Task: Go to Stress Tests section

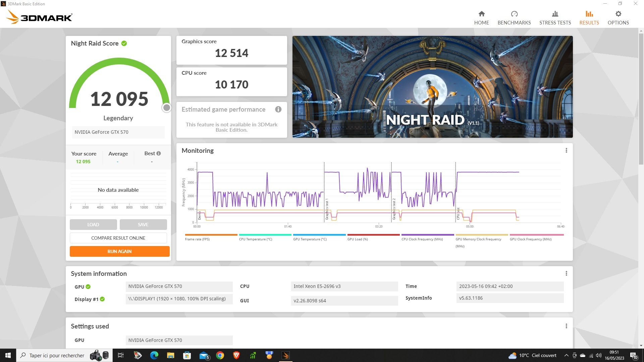Action: (555, 18)
